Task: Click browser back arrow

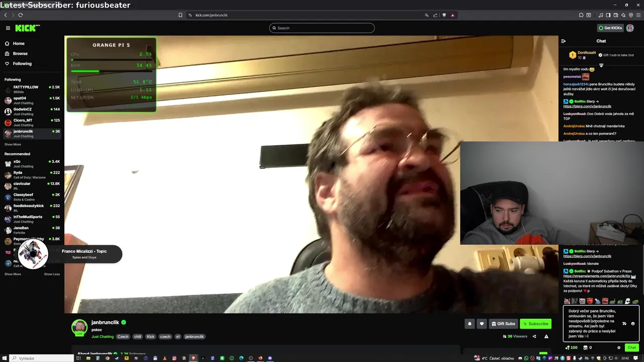Action: pyautogui.click(x=6, y=15)
